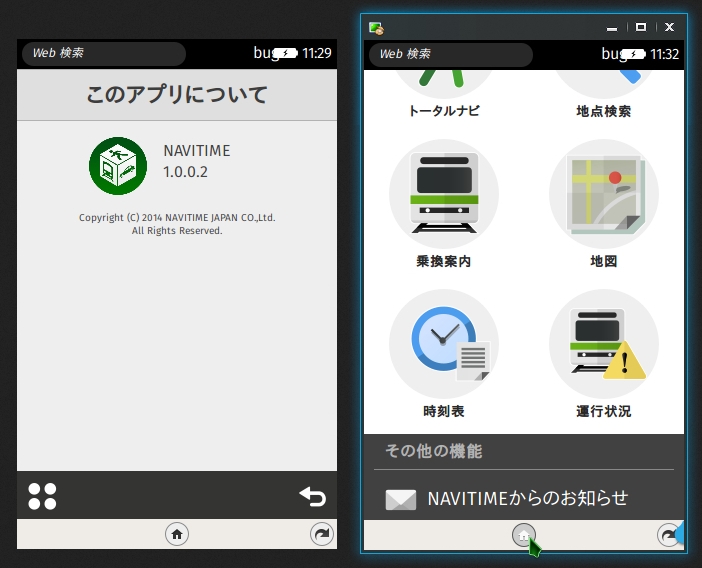Click このアプリについて header title

[x=177, y=94]
